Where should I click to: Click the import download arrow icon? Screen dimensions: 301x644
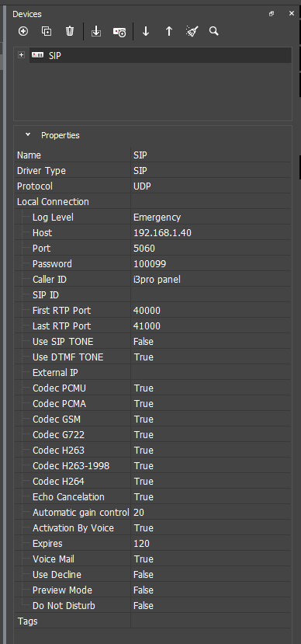click(x=96, y=31)
